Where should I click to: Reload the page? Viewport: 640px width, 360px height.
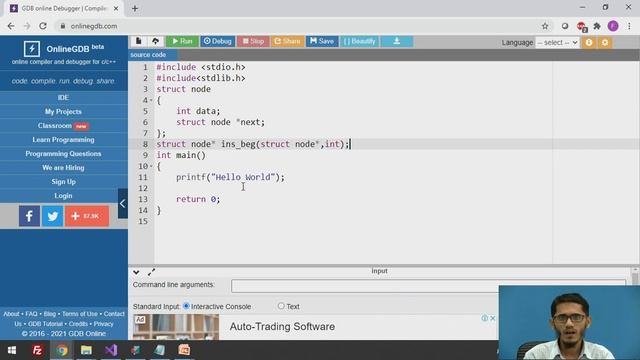coord(43,26)
